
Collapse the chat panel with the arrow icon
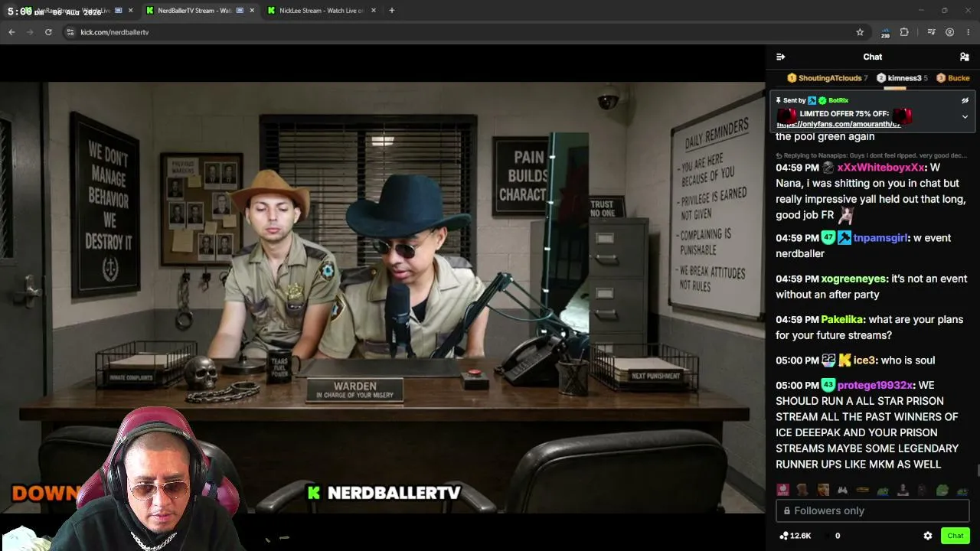pyautogui.click(x=780, y=57)
